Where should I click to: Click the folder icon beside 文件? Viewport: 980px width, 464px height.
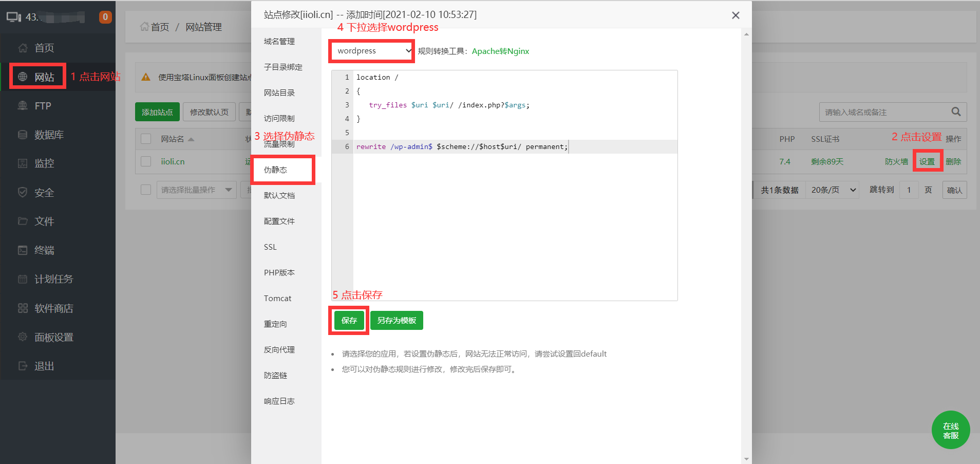click(x=23, y=221)
